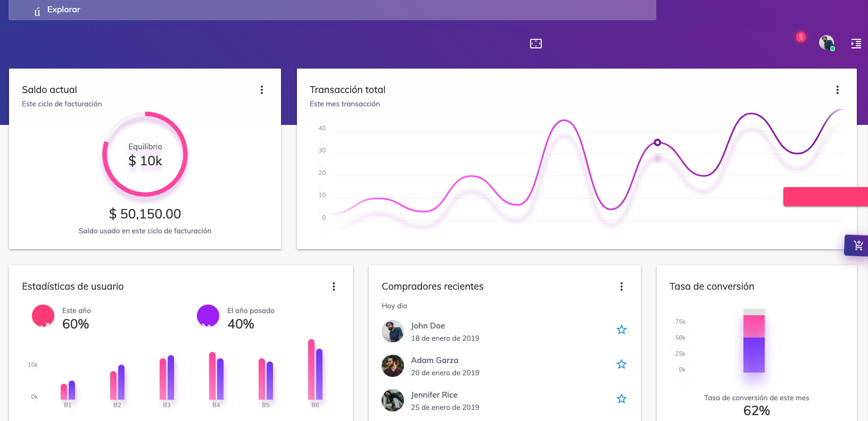Open the floating shopping cart icon
The width and height of the screenshot is (868, 421).
pos(857,246)
